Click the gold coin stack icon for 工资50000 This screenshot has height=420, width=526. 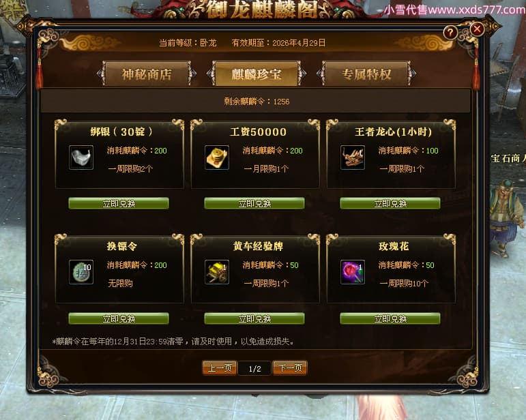217,157
